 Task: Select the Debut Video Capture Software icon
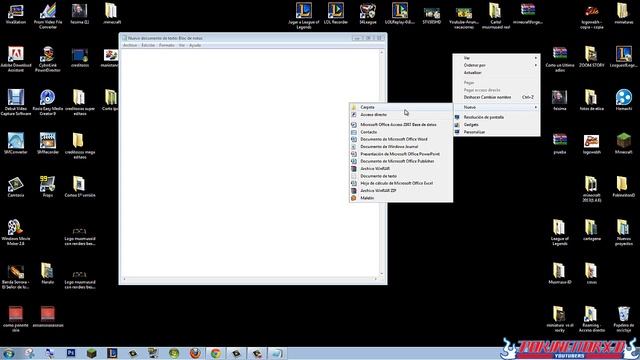point(16,102)
